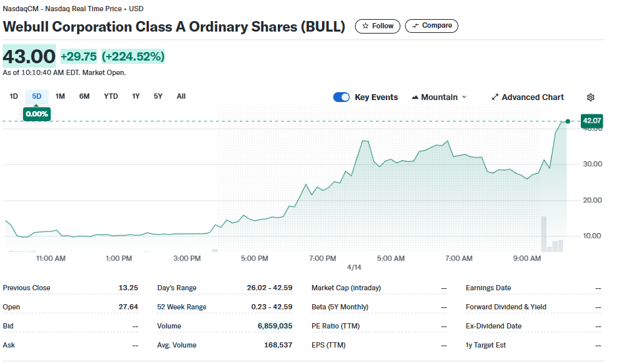Select the 1D time range tab
Image resolution: width=619 pixels, height=364 pixels.
pos(14,96)
